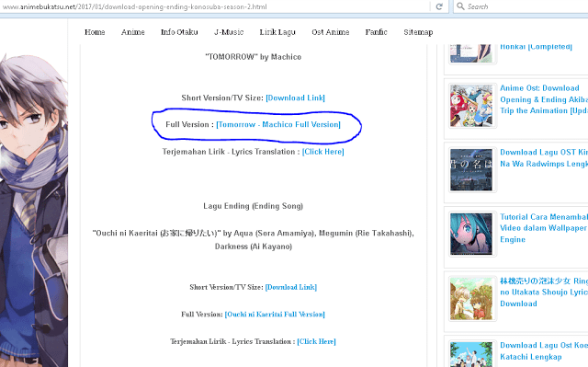588x367 pixels.
Task: Click the Ouchi ni Kaeritai Full Version link
Action: click(x=275, y=315)
